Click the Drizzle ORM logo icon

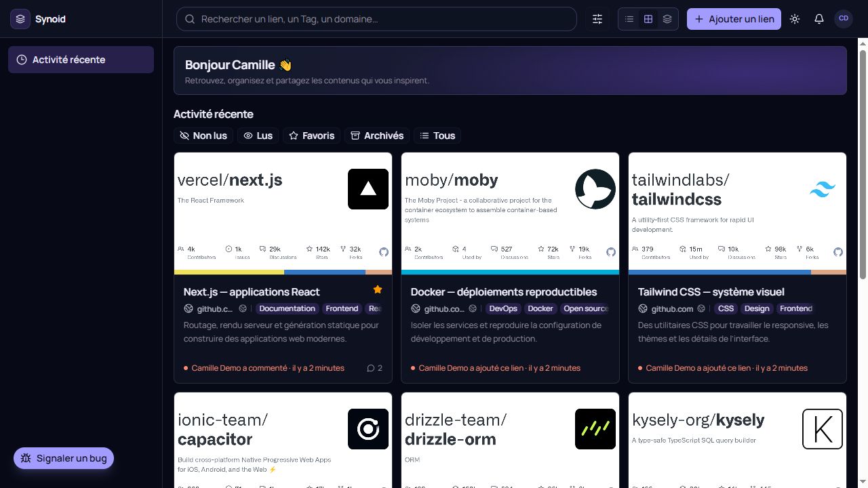pos(595,429)
